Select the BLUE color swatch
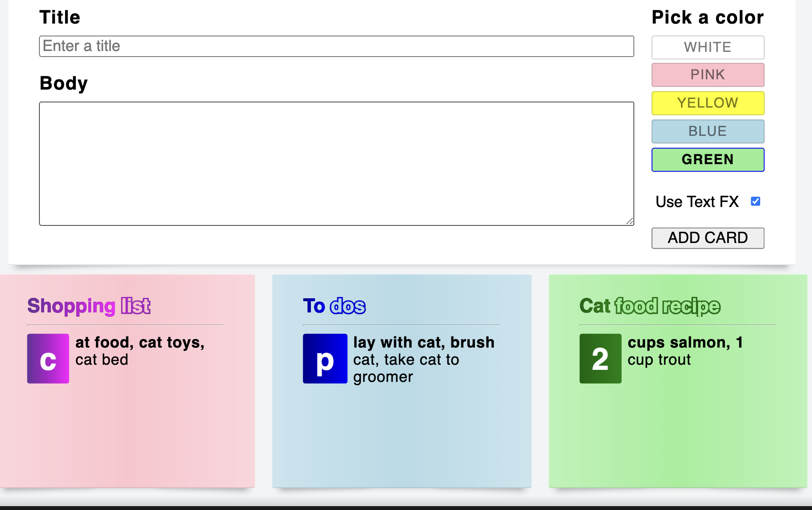Screen dimensions: 812x510 [x=708, y=131]
